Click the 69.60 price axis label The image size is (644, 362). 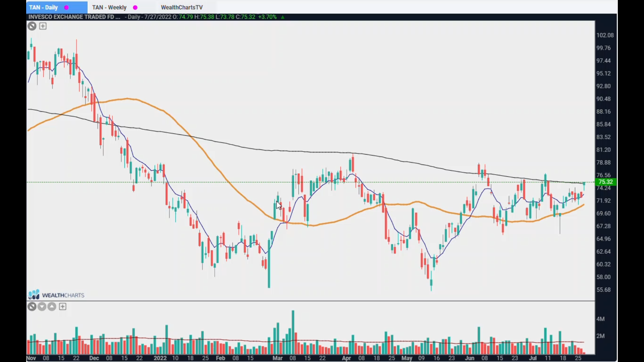click(x=603, y=214)
